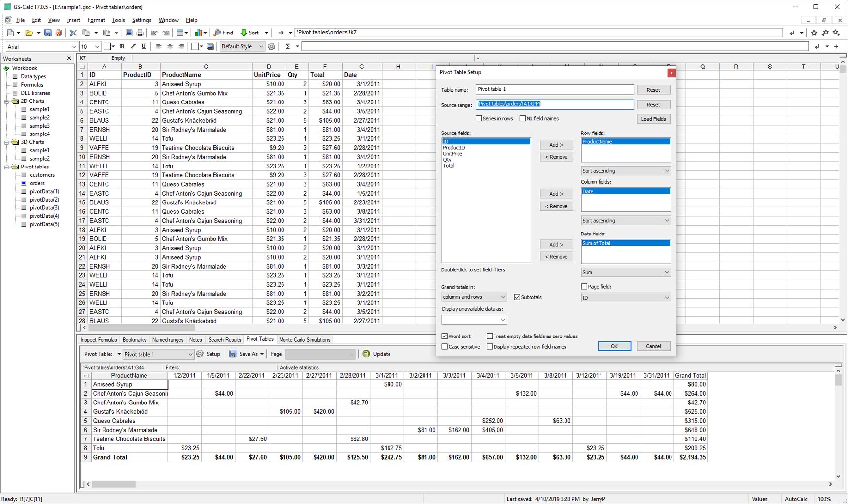Click the Load Fields button
This screenshot has height=504, width=848.
pyautogui.click(x=653, y=119)
